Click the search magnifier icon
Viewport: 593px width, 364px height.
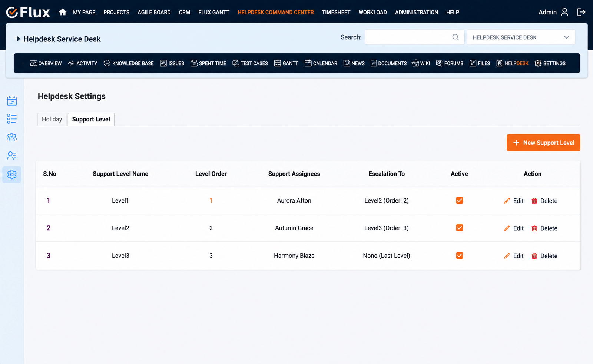coord(455,37)
